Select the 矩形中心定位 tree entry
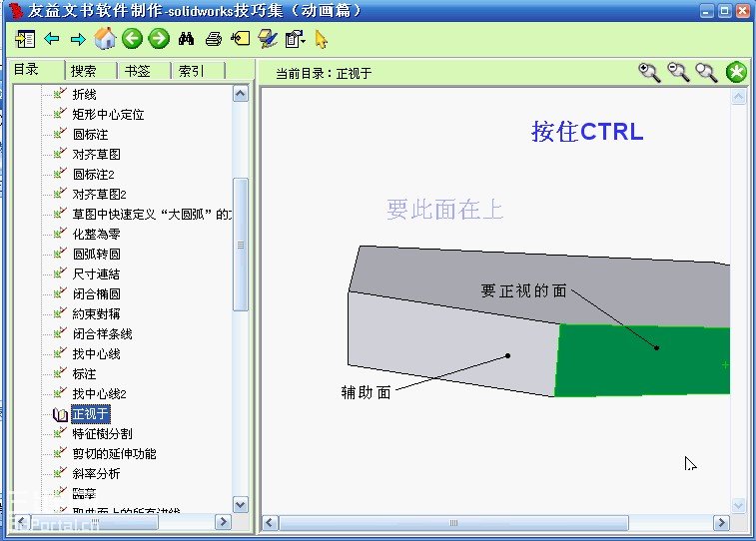Image resolution: width=756 pixels, height=541 pixels. coord(108,114)
